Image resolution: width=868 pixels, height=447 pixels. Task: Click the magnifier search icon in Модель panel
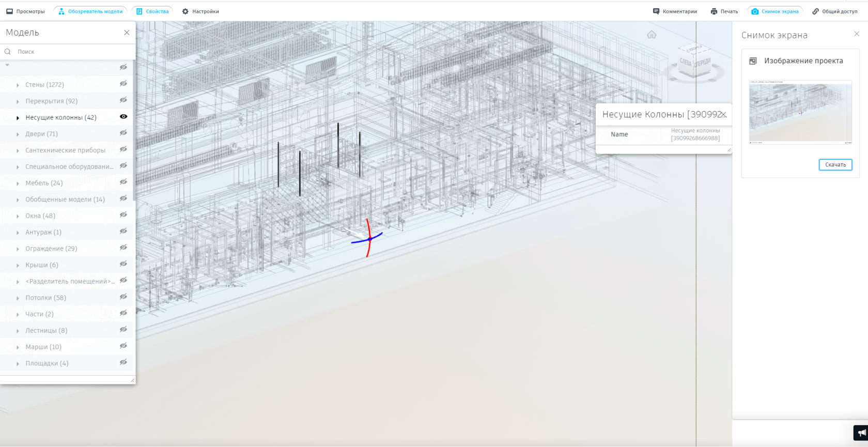point(8,52)
